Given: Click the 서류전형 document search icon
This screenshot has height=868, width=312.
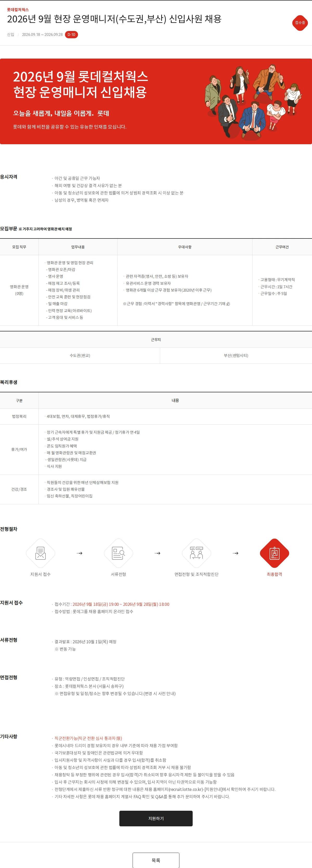Looking at the screenshot, I should click(119, 553).
